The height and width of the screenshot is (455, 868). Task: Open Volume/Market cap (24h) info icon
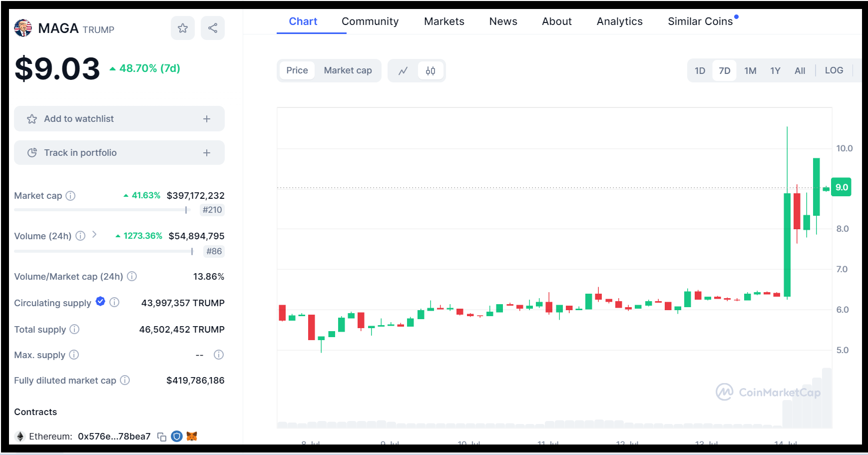[132, 276]
